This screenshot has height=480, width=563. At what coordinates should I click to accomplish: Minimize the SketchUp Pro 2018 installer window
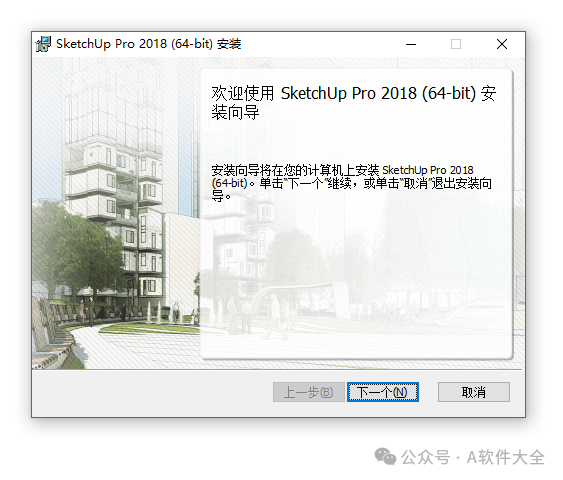(x=411, y=44)
